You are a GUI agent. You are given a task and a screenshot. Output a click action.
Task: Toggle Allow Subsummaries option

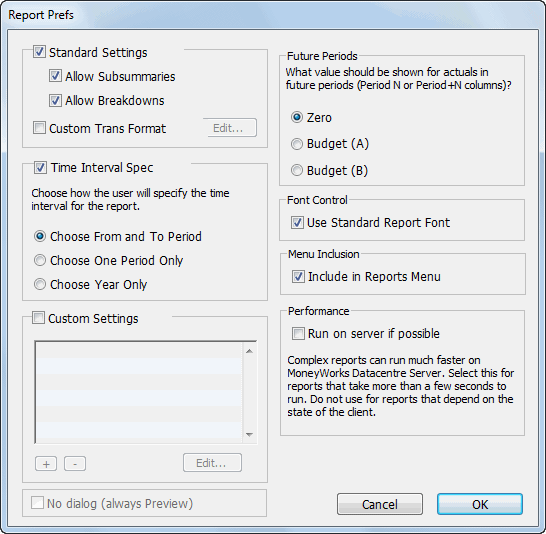click(55, 76)
